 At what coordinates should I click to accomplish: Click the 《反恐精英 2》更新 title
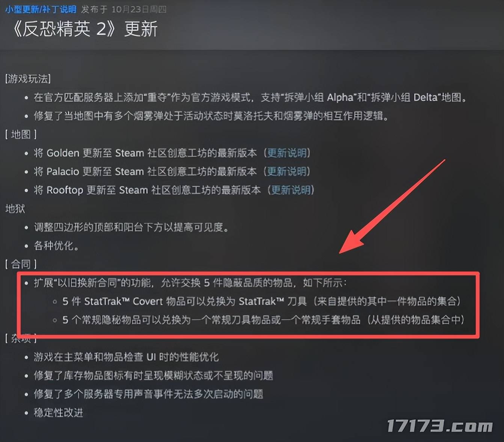tap(84, 29)
